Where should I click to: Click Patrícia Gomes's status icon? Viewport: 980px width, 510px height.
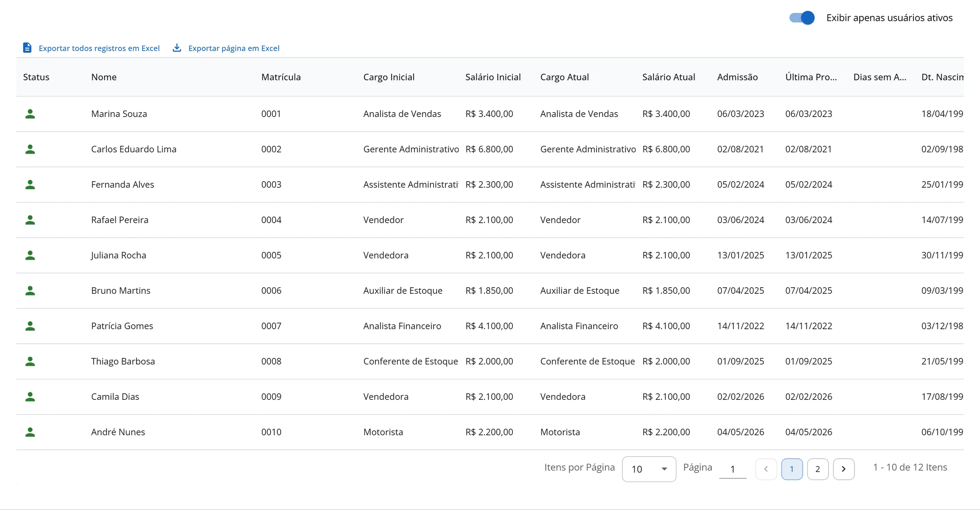(30, 326)
